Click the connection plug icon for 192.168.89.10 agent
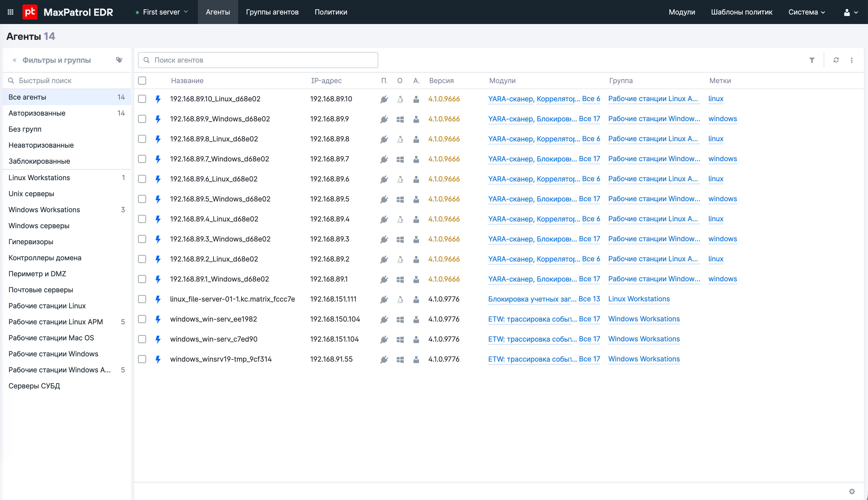Image resolution: width=868 pixels, height=500 pixels. (x=384, y=99)
